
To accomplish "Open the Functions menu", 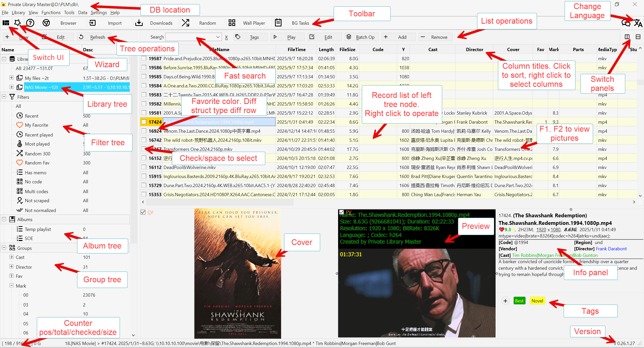I will (51, 13).
